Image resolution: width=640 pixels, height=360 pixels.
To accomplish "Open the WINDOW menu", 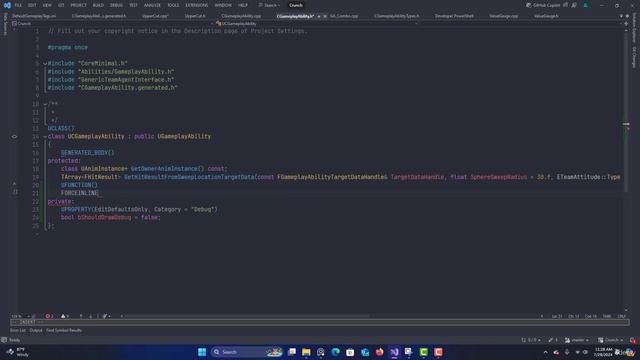I will point(223,5).
